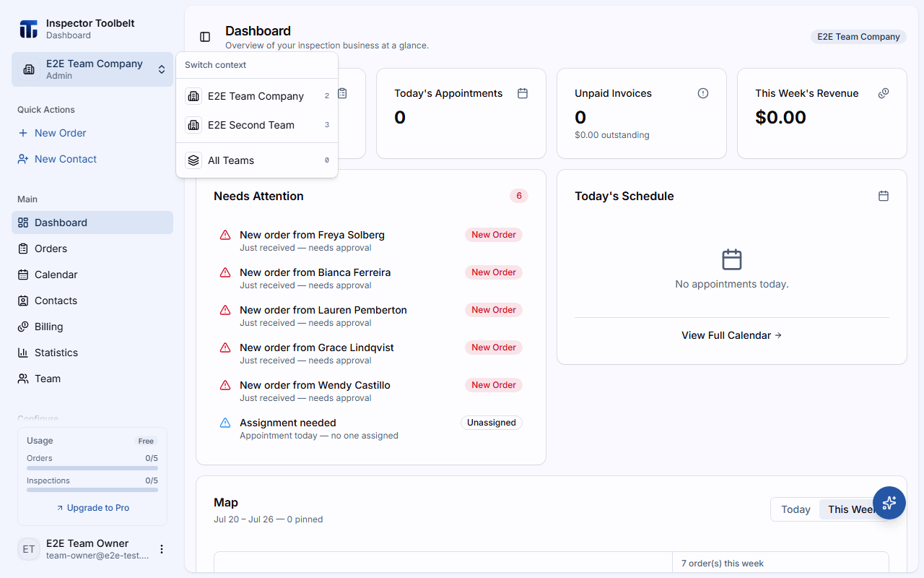Open the Statistics sidebar item
The height and width of the screenshot is (578, 924).
click(x=92, y=353)
